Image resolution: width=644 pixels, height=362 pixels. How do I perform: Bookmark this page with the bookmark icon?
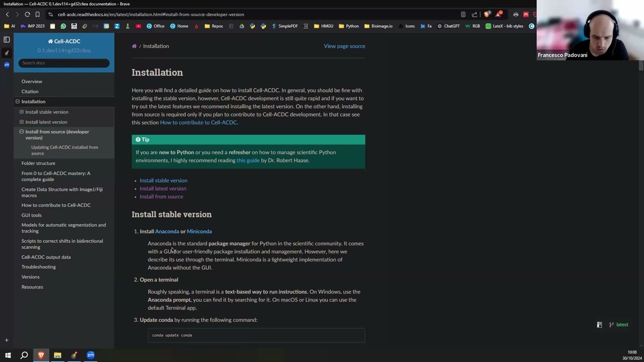[x=37, y=15]
